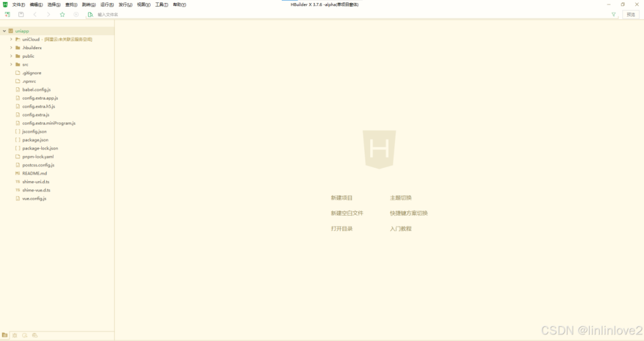Click the green star bookmark icon

click(62, 14)
